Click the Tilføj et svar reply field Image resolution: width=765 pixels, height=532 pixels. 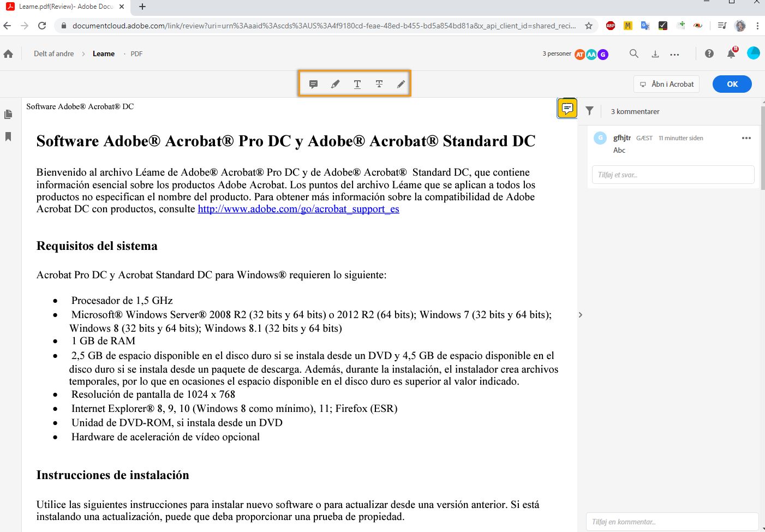673,175
